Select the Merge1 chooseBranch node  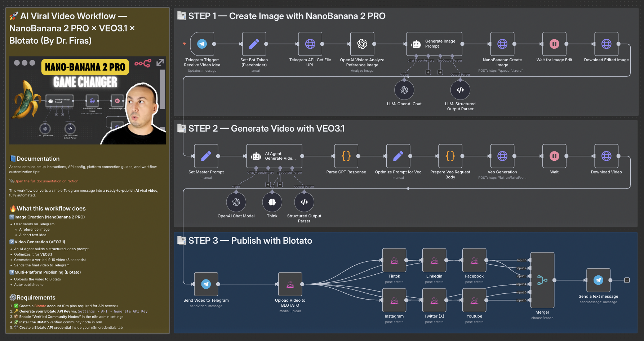coord(542,280)
